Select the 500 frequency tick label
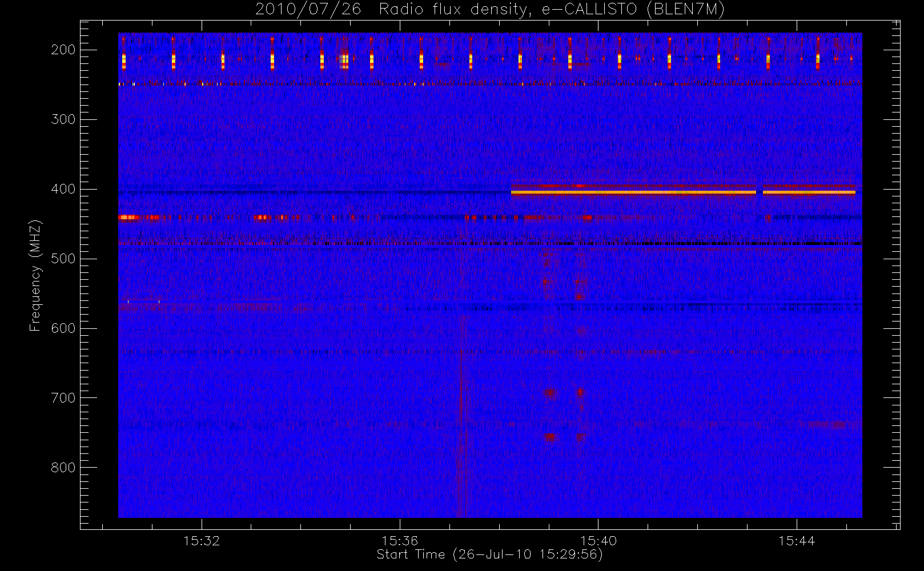The image size is (924, 571). (x=63, y=259)
